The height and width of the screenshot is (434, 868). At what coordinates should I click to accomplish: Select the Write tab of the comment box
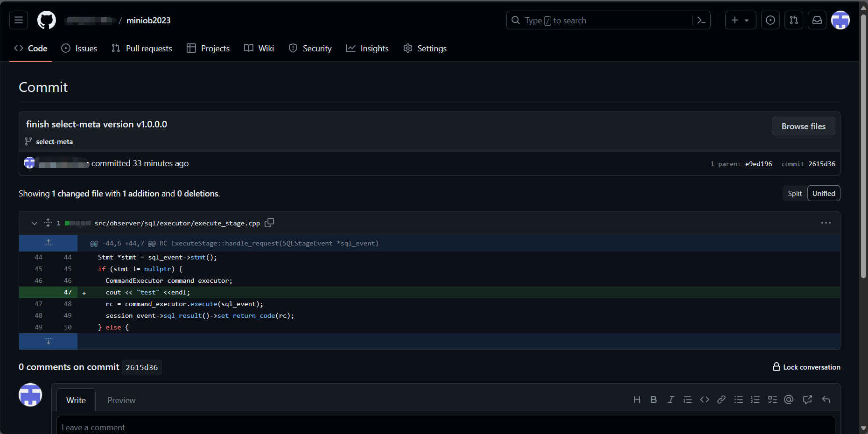click(x=76, y=400)
